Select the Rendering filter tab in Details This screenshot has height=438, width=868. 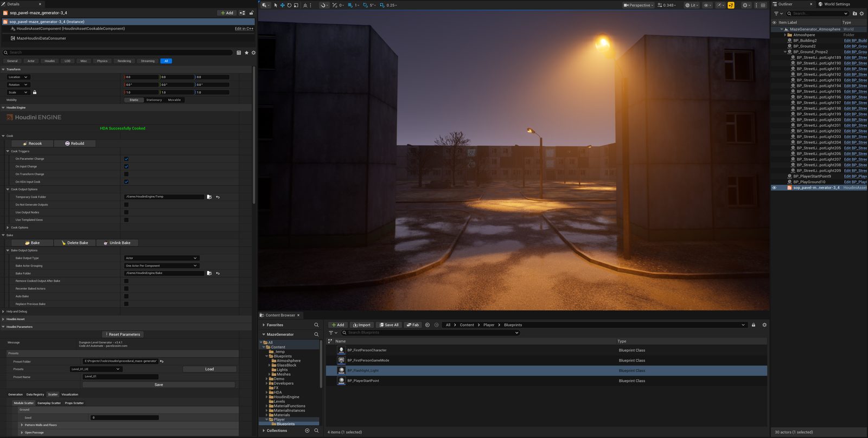coord(124,61)
